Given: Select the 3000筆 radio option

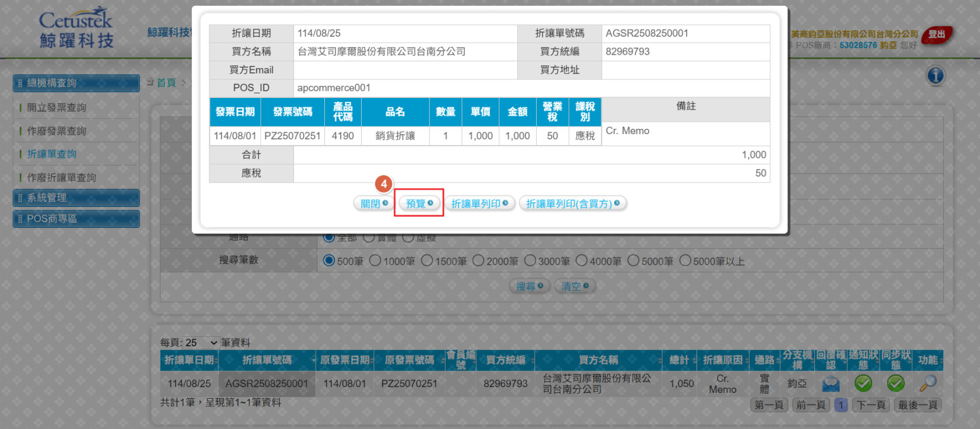Looking at the screenshot, I should (x=530, y=261).
